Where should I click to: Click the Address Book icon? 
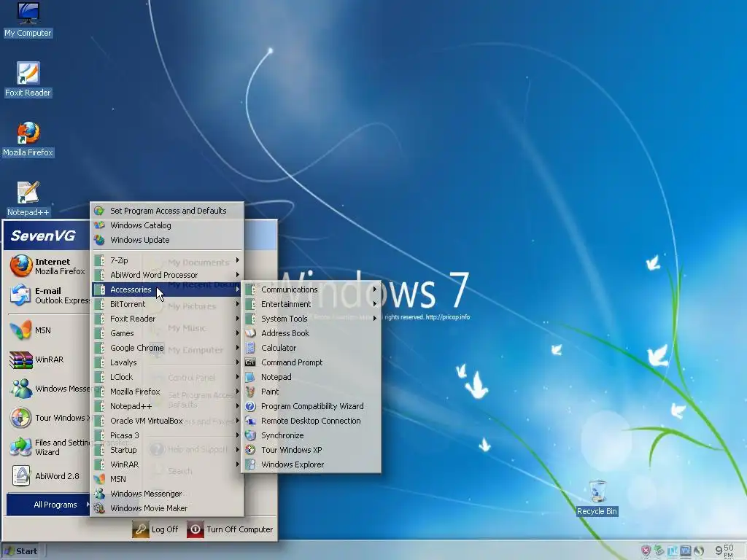pos(251,333)
